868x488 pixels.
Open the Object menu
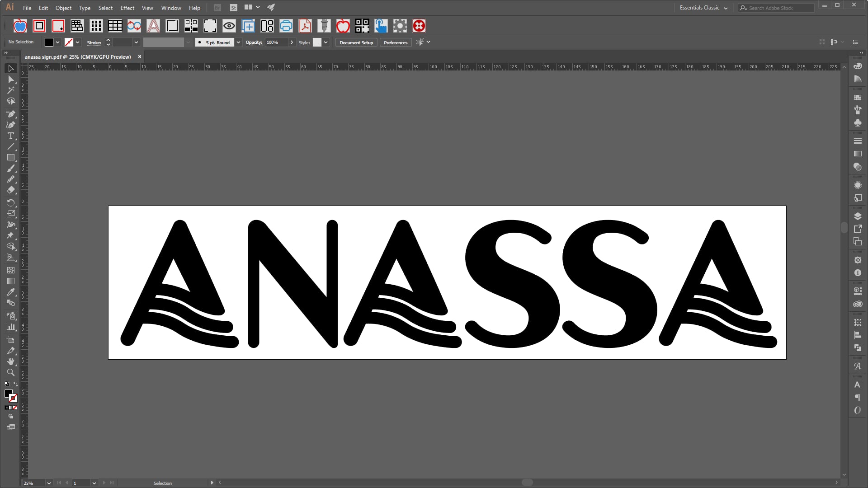63,8
